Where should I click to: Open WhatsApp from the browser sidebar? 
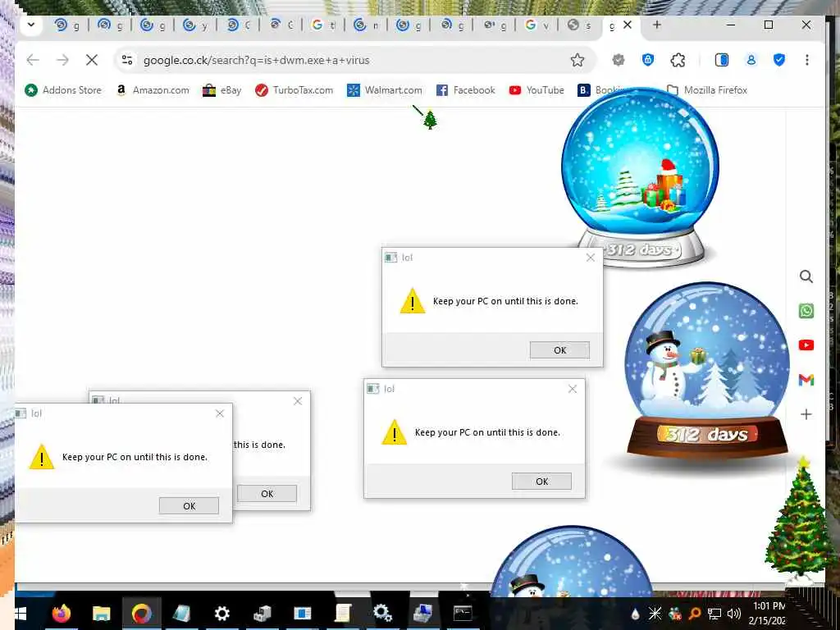pos(806,311)
